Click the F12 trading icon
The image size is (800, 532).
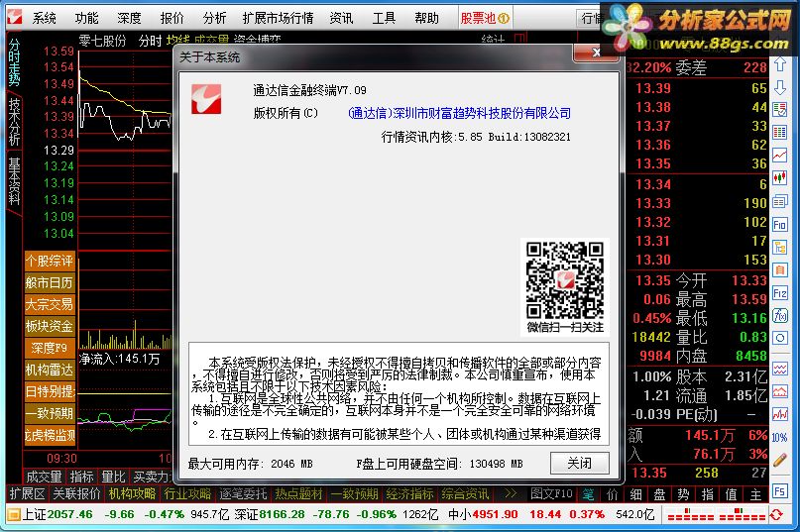pyautogui.click(x=779, y=293)
